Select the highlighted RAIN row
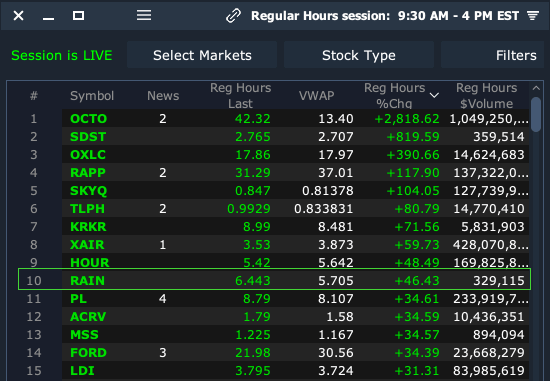This screenshot has width=550, height=381. coord(274,280)
